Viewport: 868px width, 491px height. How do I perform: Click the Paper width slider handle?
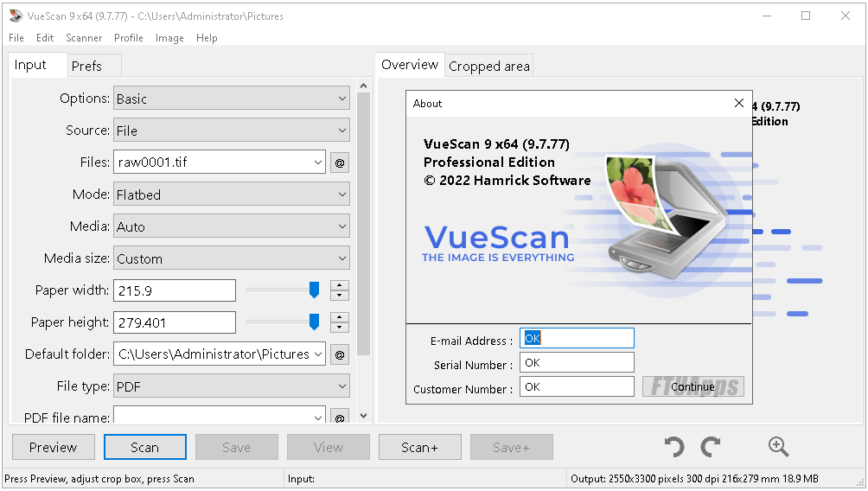click(314, 290)
